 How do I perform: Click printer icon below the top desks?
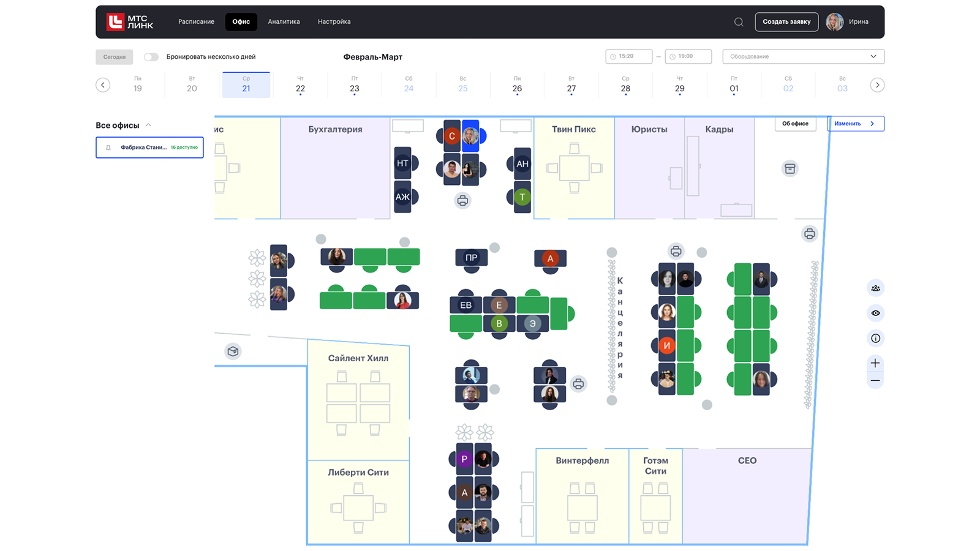pos(462,200)
